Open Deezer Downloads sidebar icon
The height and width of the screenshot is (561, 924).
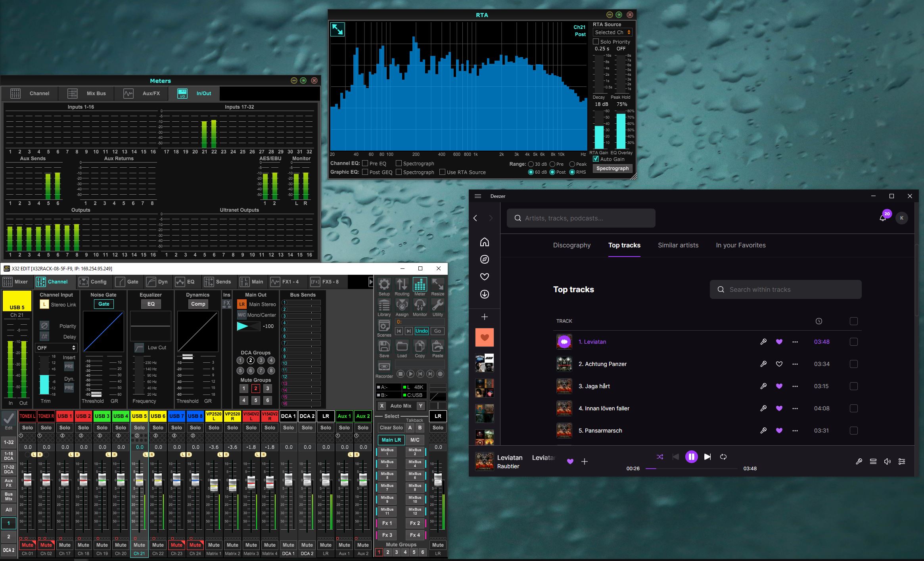point(484,294)
